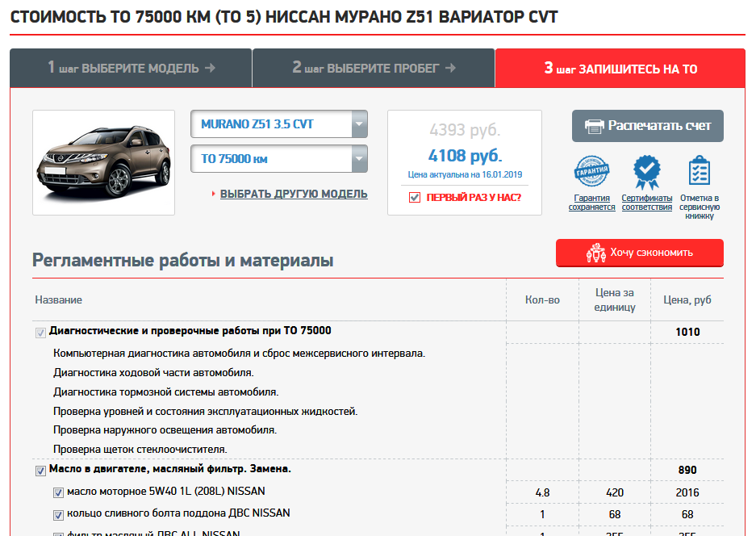The image size is (756, 536).
Task: Click the printer icon on print invoice button
Action: [x=594, y=127]
